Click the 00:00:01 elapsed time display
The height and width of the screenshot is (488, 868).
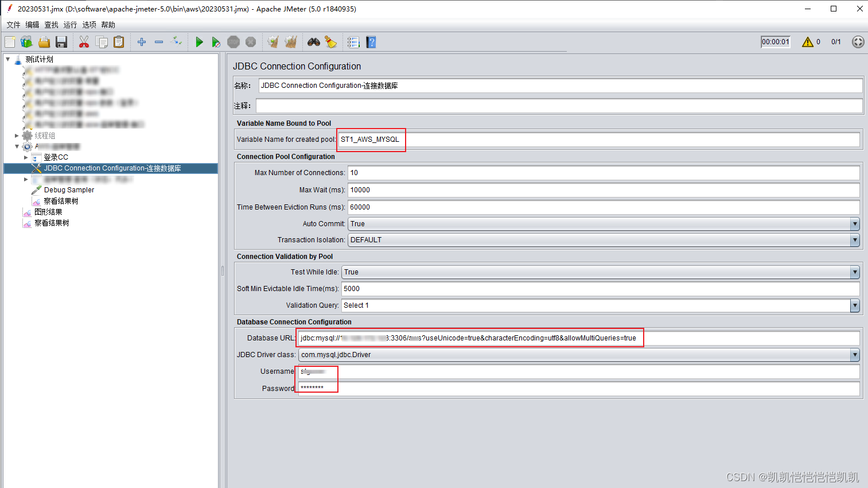point(776,42)
